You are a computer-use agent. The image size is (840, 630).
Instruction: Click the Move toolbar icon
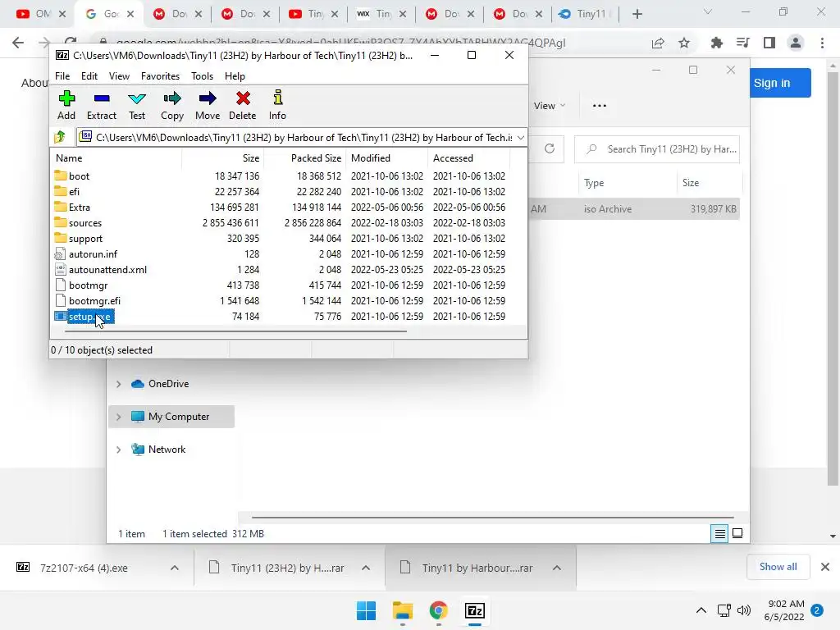208,105
